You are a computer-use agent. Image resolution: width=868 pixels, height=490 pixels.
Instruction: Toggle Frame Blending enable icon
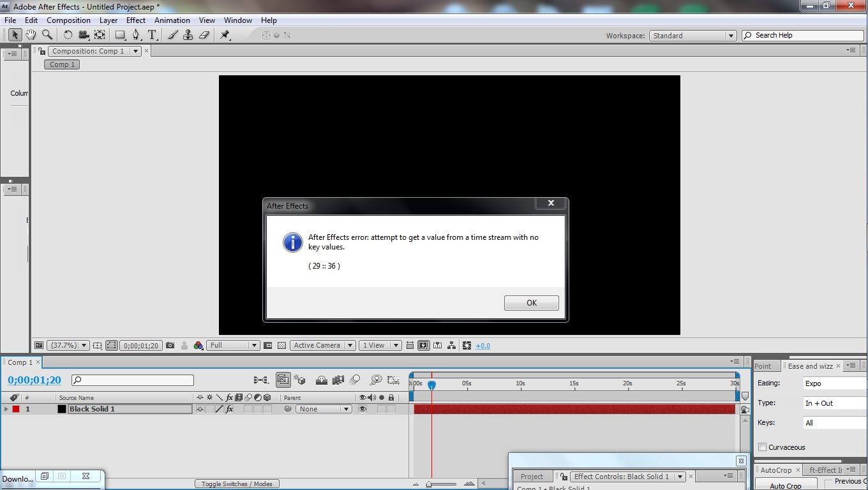[339, 380]
